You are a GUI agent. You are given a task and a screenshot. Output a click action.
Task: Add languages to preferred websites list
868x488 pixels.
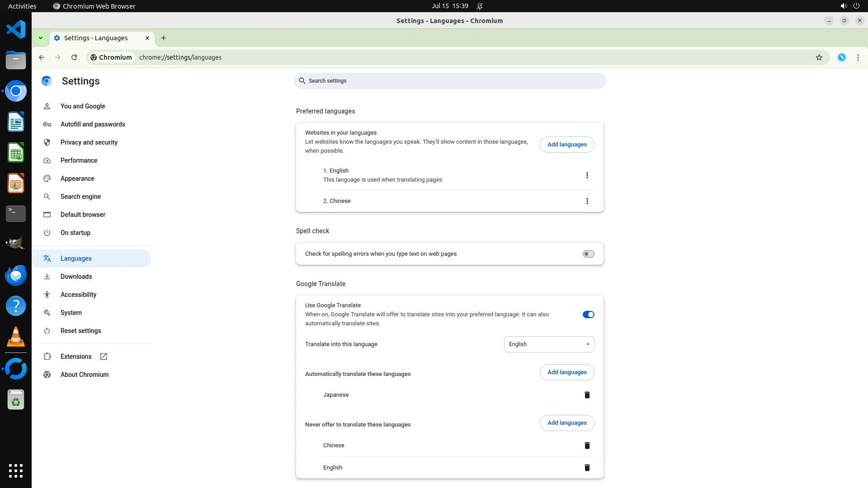point(566,145)
